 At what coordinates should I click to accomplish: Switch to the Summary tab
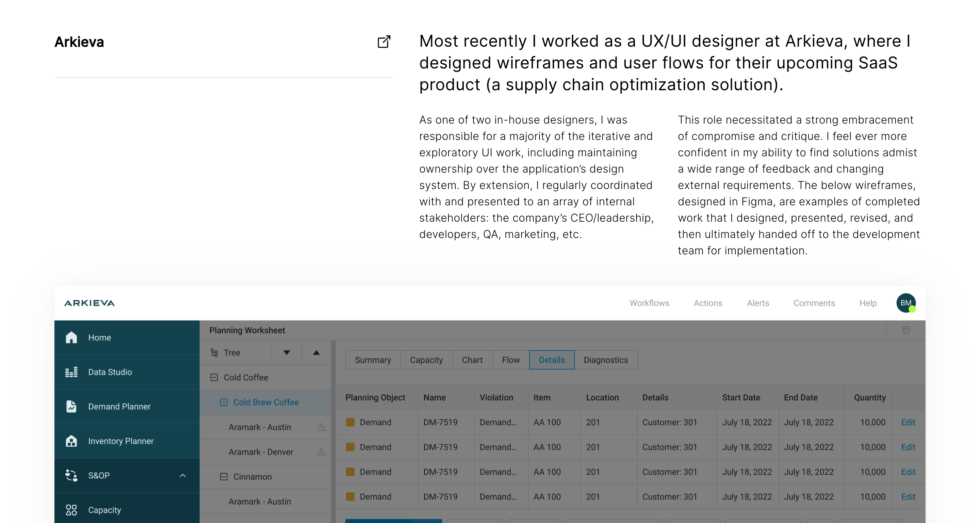point(373,360)
